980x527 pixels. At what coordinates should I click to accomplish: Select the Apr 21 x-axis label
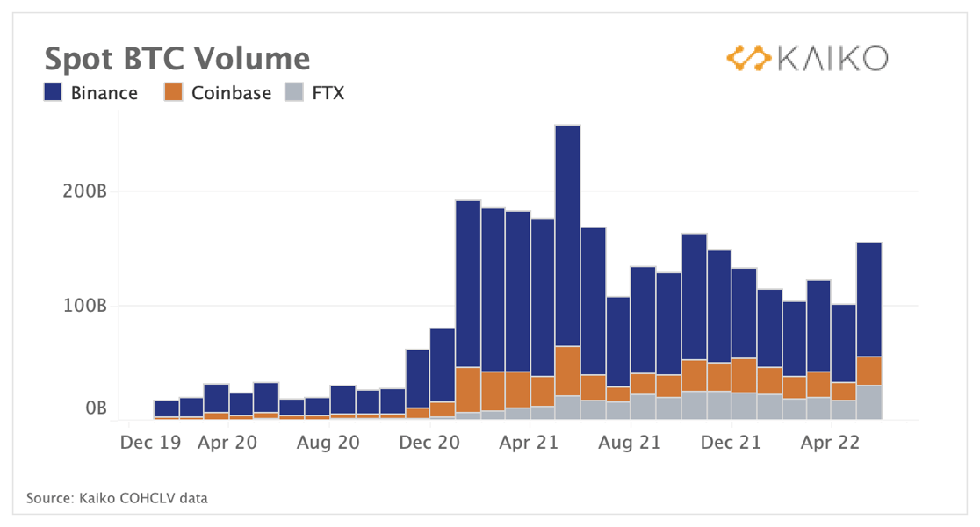tap(529, 443)
